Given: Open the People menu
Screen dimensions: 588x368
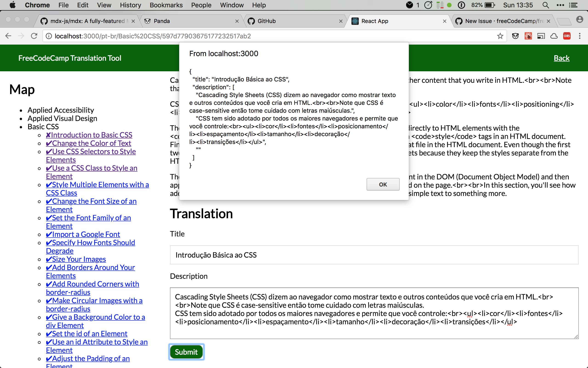Looking at the screenshot, I should (201, 5).
